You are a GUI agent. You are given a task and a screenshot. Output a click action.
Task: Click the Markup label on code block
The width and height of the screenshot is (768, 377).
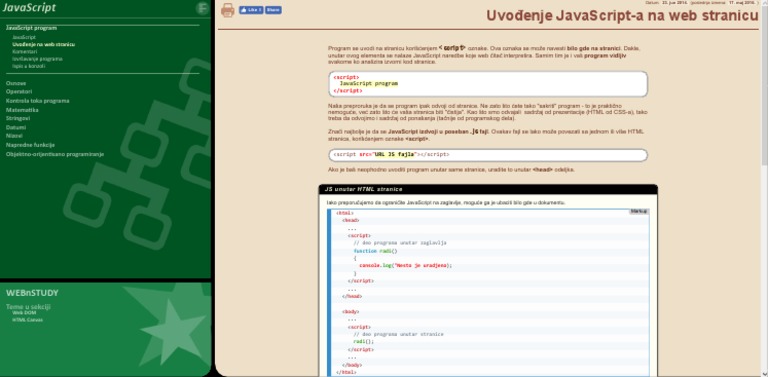click(639, 212)
